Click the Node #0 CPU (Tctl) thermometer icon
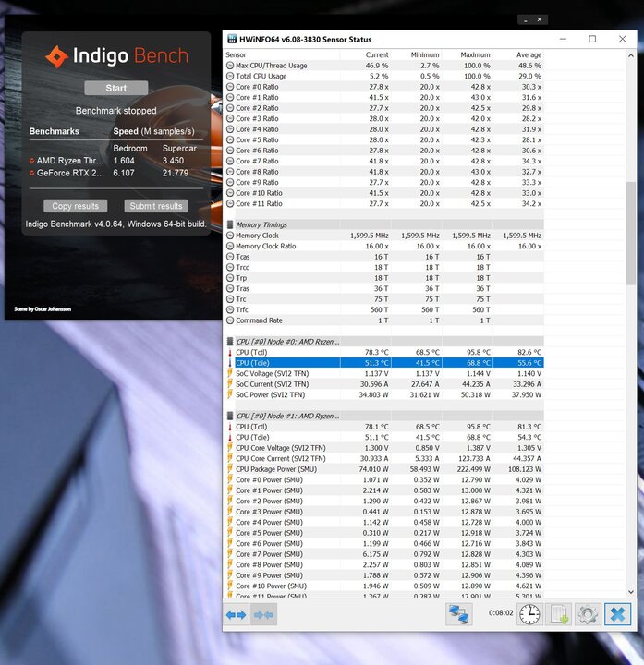644x665 pixels. click(230, 352)
